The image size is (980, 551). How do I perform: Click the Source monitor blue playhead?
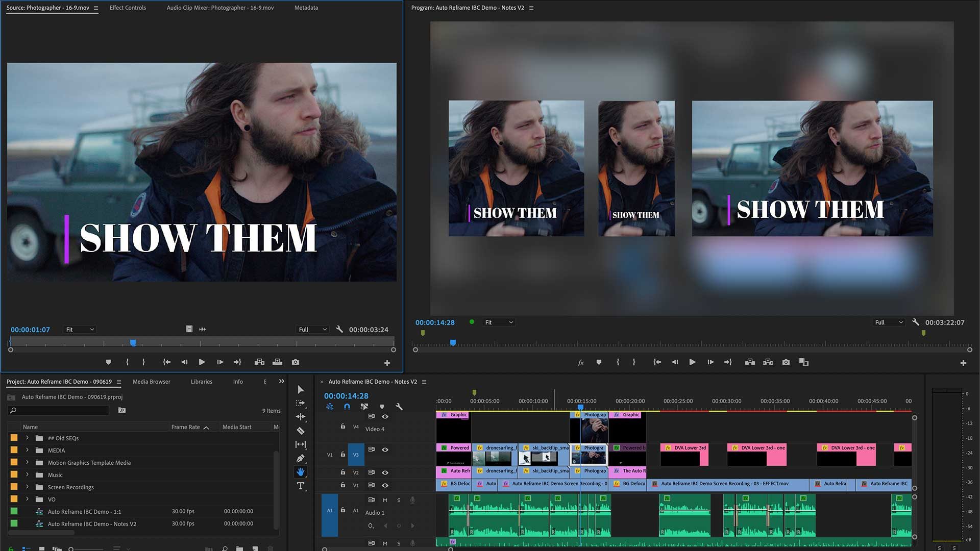[133, 343]
